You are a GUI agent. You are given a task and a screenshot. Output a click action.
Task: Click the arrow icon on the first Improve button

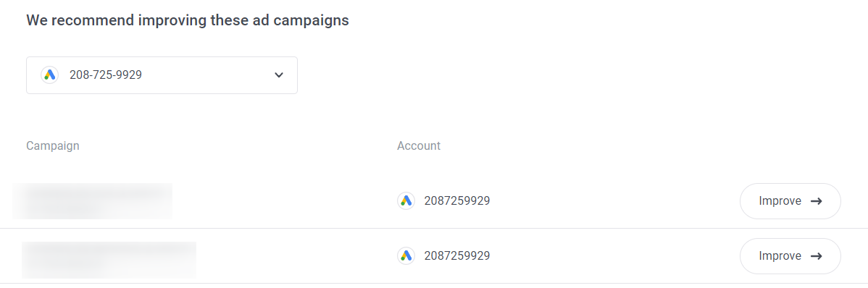tap(816, 201)
